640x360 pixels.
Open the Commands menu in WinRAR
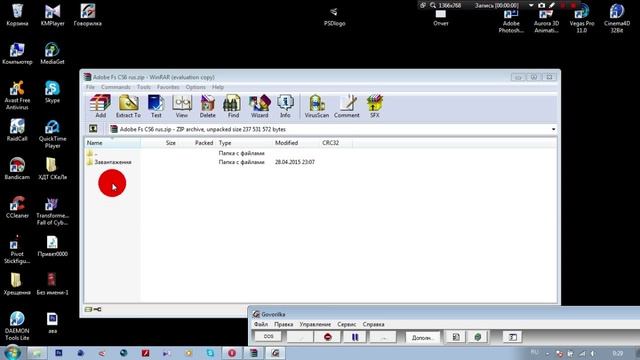[116, 87]
